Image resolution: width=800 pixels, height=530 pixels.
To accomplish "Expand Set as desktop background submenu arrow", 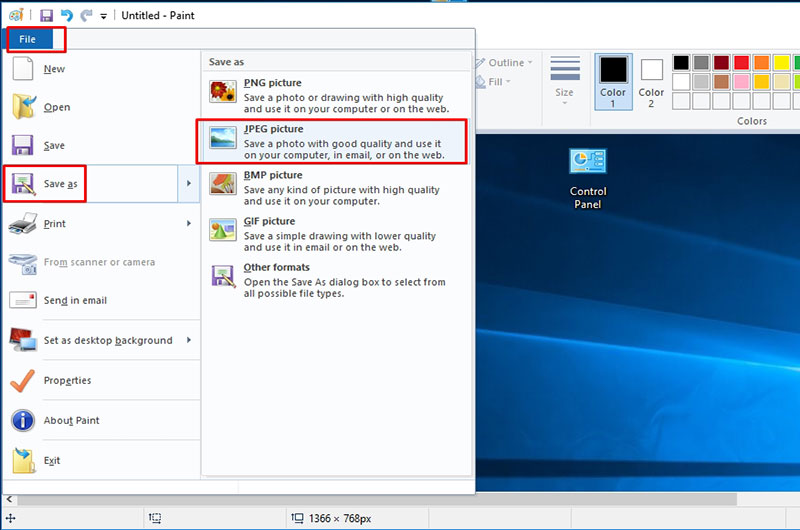I will [x=189, y=340].
